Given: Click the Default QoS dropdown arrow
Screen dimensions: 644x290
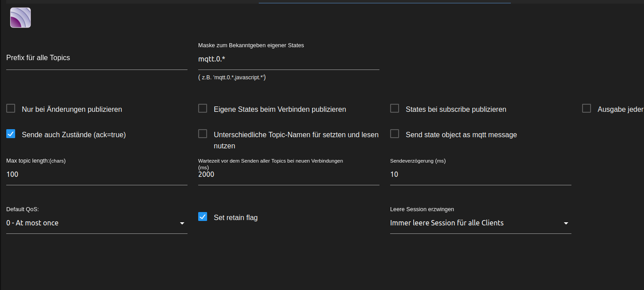Looking at the screenshot, I should click(182, 223).
